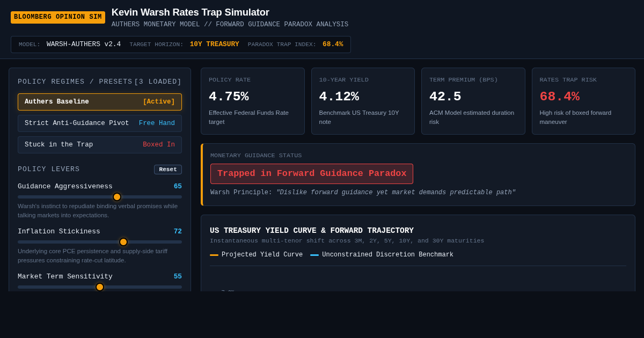This screenshot has height=338, width=644.
Task: Click the Market Term Sensitivity value 55
Action: 178,277
